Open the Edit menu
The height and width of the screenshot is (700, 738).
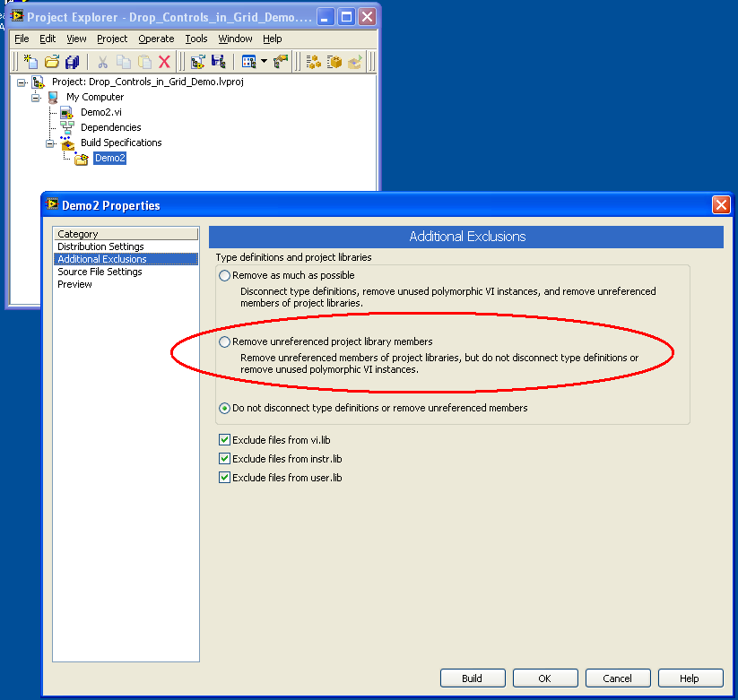pos(48,39)
